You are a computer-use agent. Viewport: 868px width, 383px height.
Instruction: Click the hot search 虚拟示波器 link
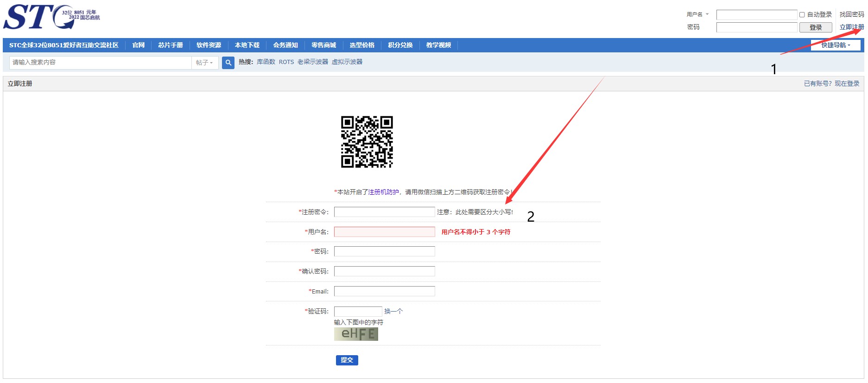point(347,62)
